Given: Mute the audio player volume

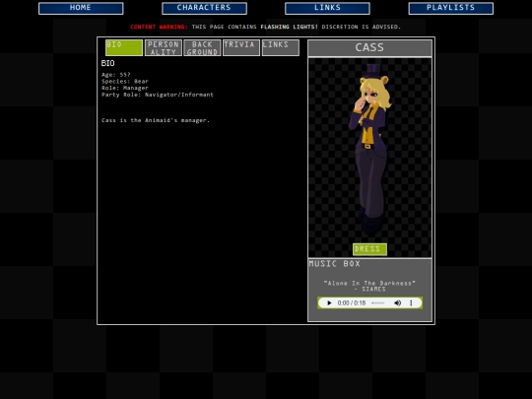Looking at the screenshot, I should [398, 303].
